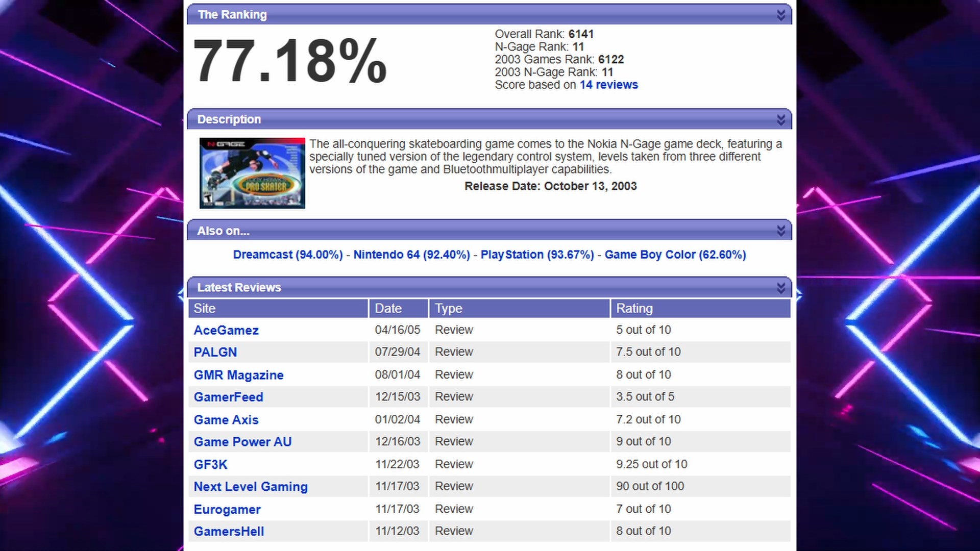Open the Eurogamer review link
Image resolution: width=980 pixels, height=551 pixels.
[227, 509]
